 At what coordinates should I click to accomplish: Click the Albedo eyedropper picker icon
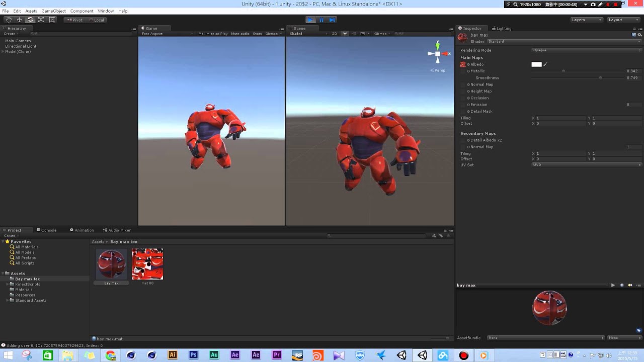click(545, 64)
